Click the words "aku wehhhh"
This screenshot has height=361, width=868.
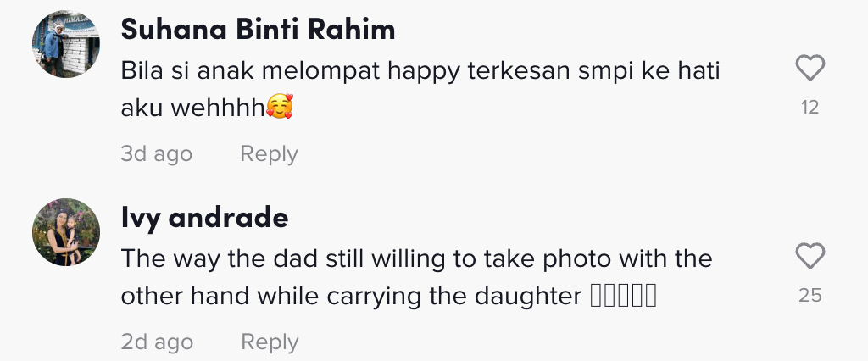coord(192,109)
